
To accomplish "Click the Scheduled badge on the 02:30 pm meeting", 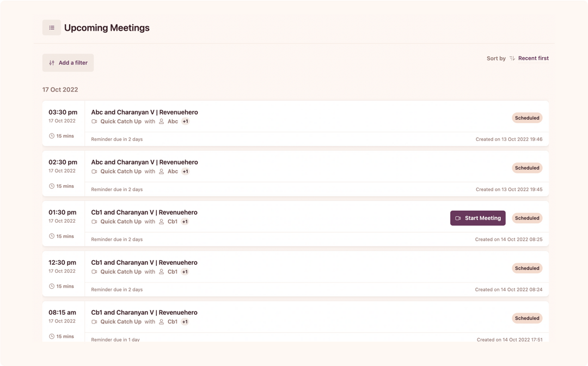I will click(x=526, y=168).
